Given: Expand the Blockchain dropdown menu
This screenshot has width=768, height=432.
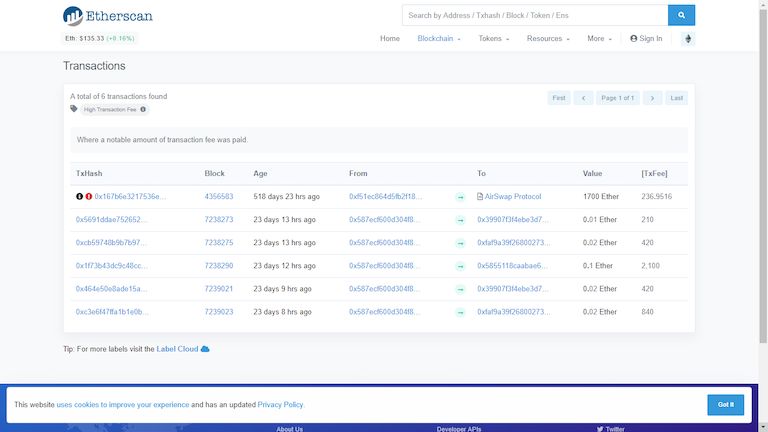Looking at the screenshot, I should [439, 38].
